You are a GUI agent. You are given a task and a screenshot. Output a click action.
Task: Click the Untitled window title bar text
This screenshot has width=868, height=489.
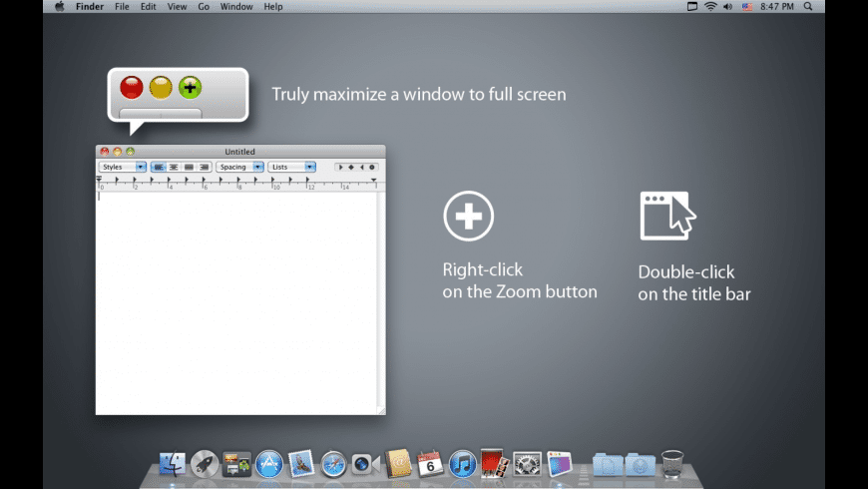239,151
